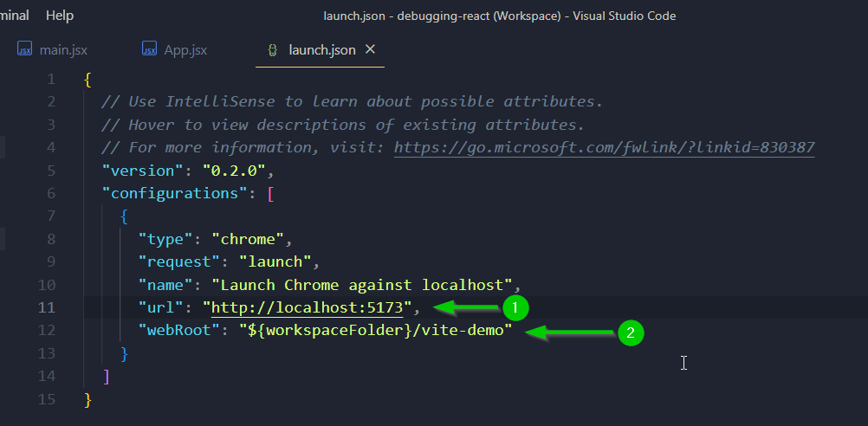Click "Launch Chrome against localhost" string
868x426 pixels.
pyautogui.click(x=363, y=284)
